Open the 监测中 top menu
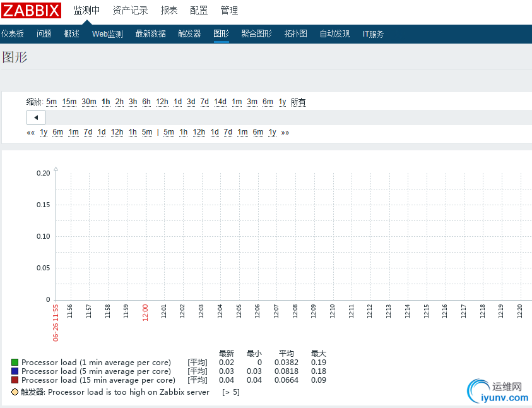This screenshot has height=408, width=532. (86, 11)
